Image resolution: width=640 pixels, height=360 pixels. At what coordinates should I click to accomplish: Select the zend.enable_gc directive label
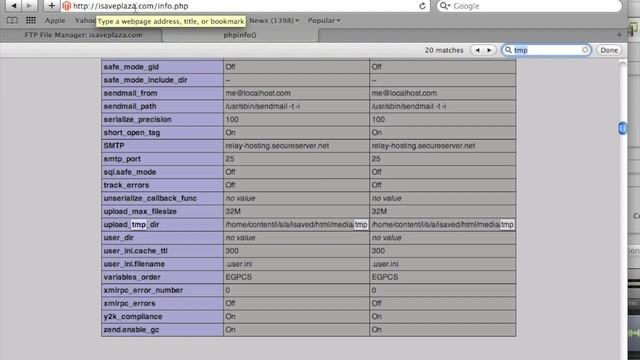[131, 329]
